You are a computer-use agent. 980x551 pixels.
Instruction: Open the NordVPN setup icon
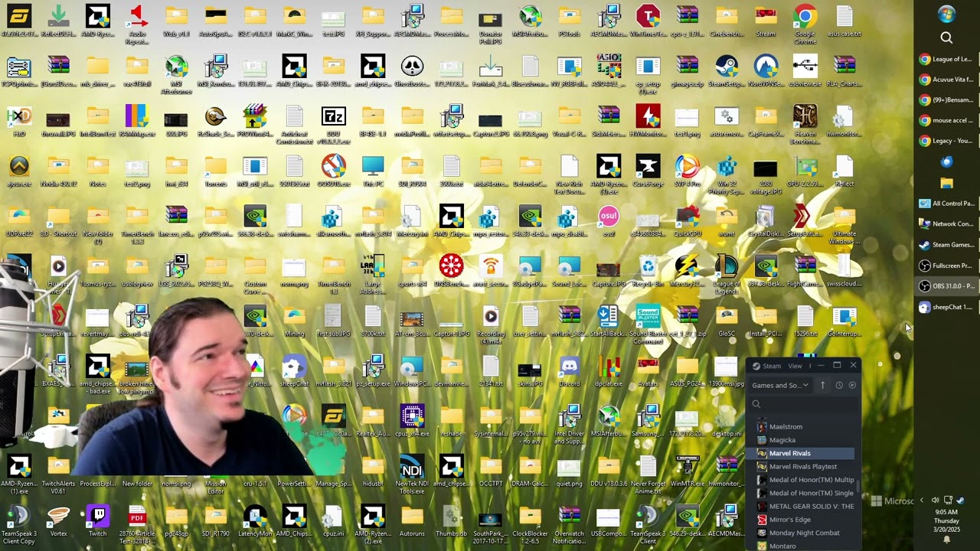point(766,73)
